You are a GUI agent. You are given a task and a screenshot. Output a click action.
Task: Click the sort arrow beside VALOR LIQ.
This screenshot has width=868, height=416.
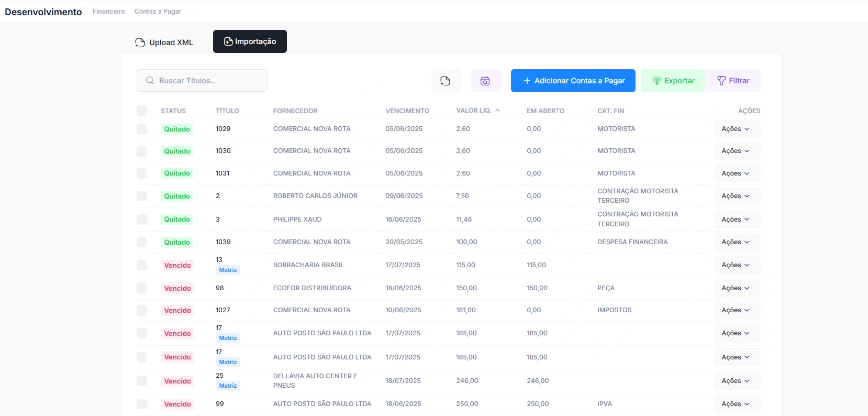(497, 111)
